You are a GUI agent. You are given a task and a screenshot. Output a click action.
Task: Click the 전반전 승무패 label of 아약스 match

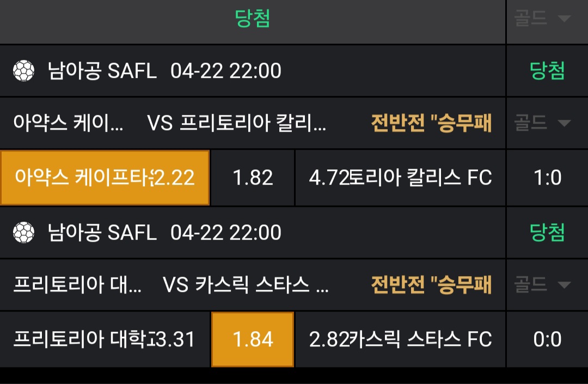pyautogui.click(x=431, y=124)
